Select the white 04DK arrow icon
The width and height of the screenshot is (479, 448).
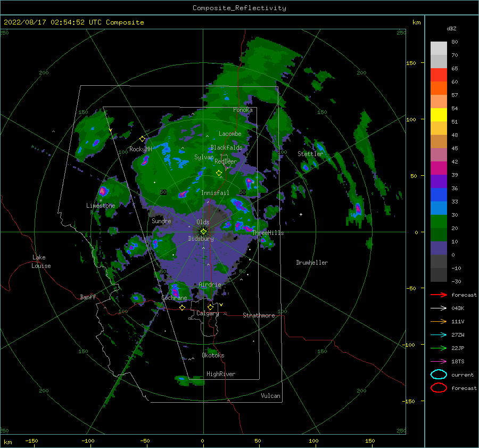coord(439,308)
